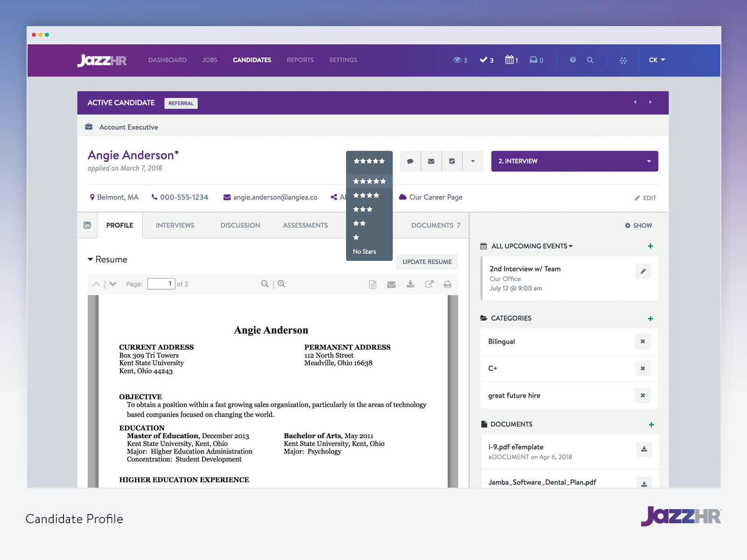Switch to the Assessments tab

tap(305, 225)
